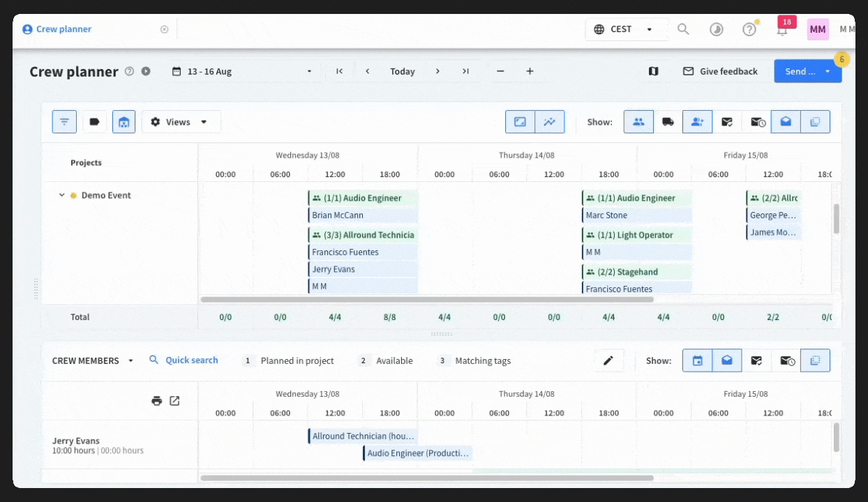Close the Crew planner tab
Image resolution: width=868 pixels, height=502 pixels.
click(164, 29)
